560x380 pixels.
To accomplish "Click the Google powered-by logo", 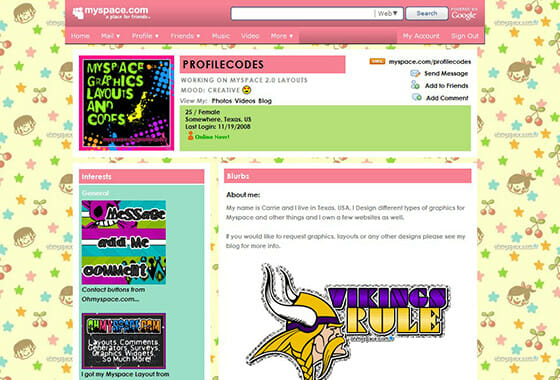I will point(464,13).
